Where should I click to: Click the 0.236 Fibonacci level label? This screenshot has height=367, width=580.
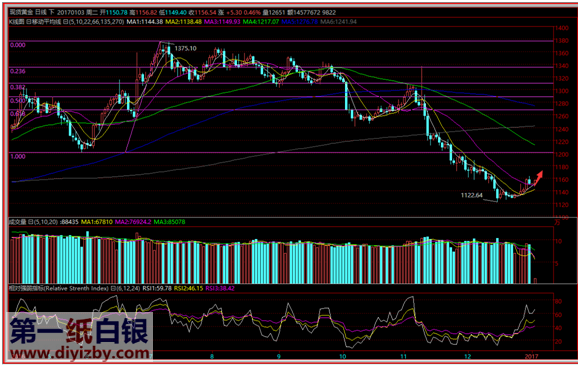click(x=18, y=71)
